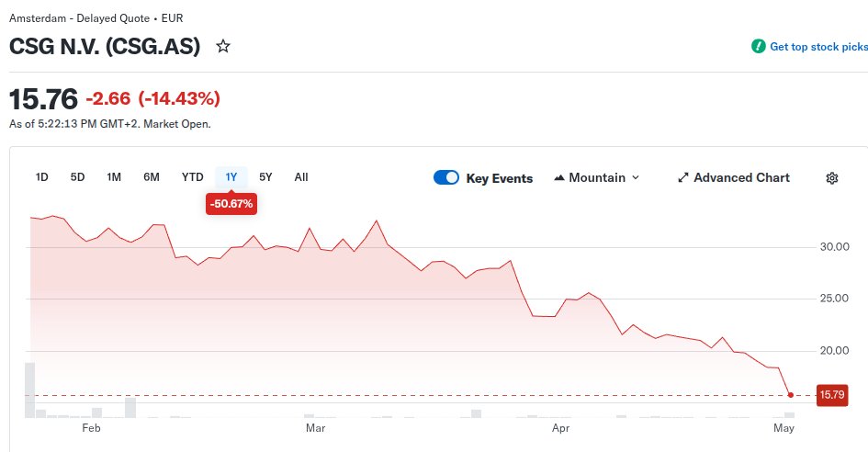Image resolution: width=868 pixels, height=452 pixels.
Task: Click the Market Open timestamp text
Action: click(x=109, y=124)
